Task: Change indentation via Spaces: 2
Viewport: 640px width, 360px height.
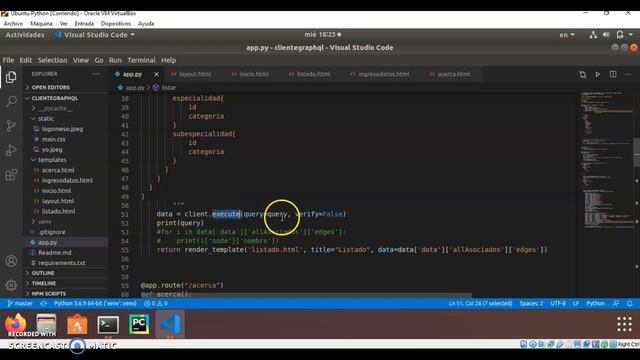Action: pos(531,303)
